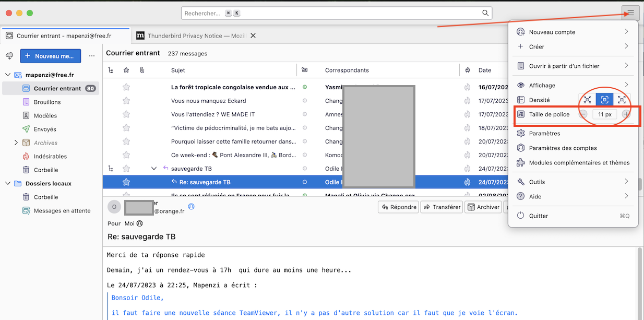The image size is (644, 320).
Task: Reply with Répondre button
Action: point(398,207)
